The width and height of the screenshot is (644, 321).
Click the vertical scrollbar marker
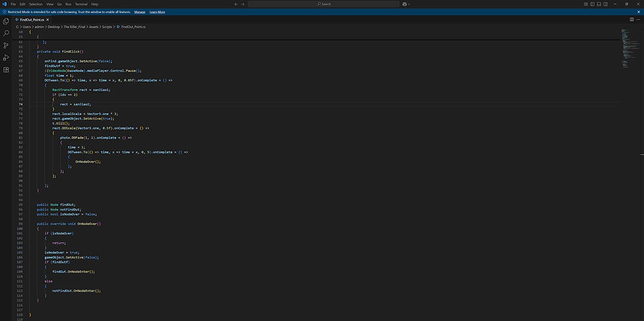[642, 155]
